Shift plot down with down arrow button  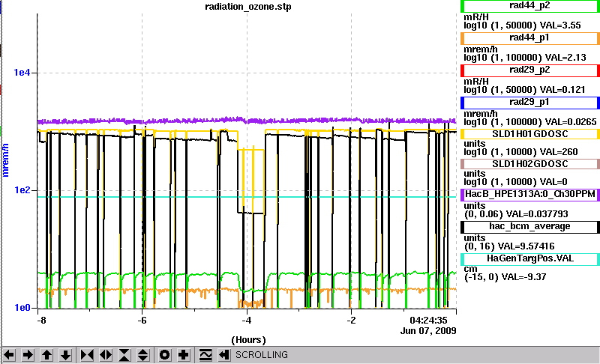[65, 355]
